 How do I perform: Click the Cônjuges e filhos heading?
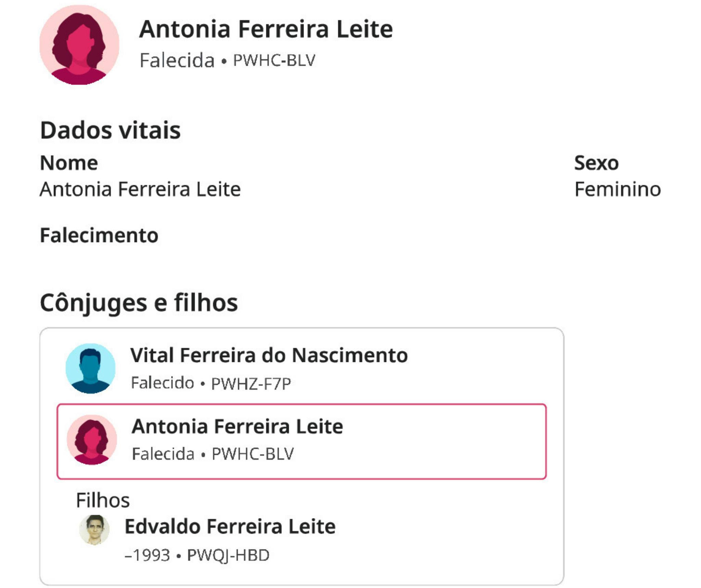pyautogui.click(x=139, y=303)
